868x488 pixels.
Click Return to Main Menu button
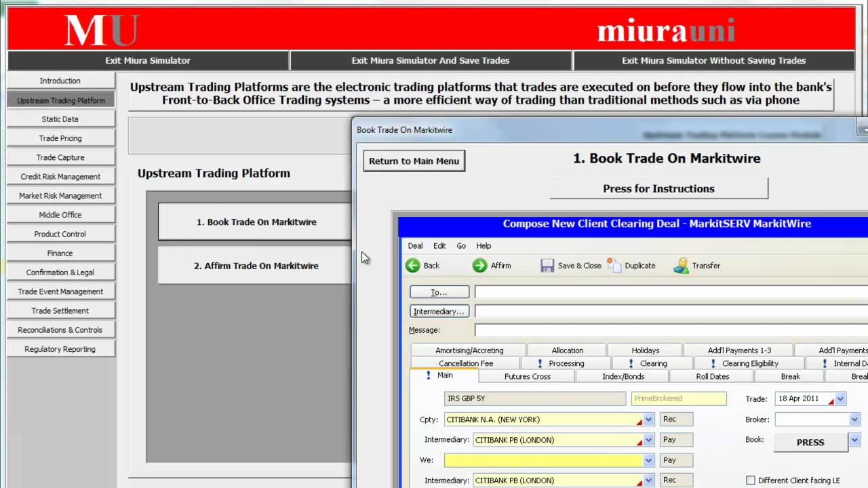(x=414, y=161)
